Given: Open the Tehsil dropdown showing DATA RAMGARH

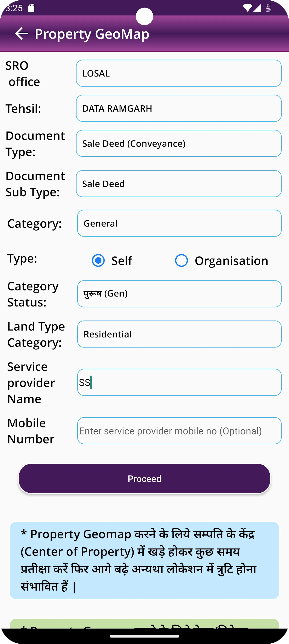Looking at the screenshot, I should [179, 108].
